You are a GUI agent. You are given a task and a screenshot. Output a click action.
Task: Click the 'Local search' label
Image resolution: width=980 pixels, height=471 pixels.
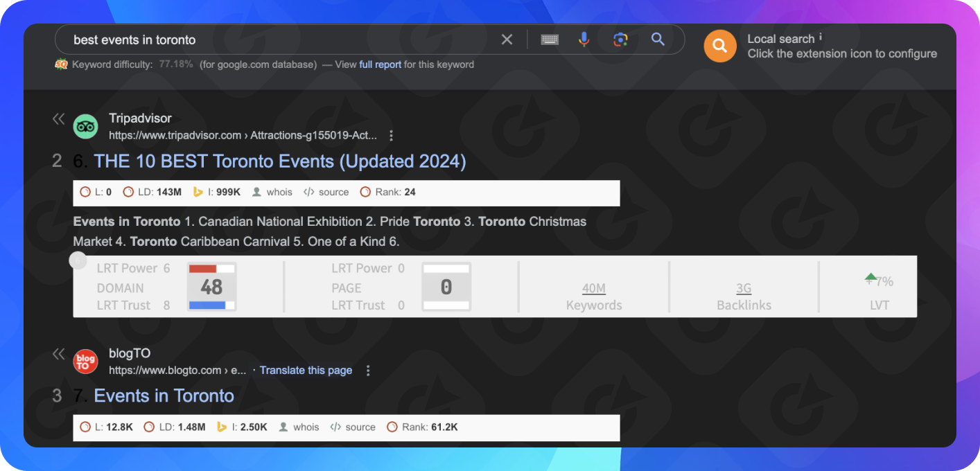[781, 39]
